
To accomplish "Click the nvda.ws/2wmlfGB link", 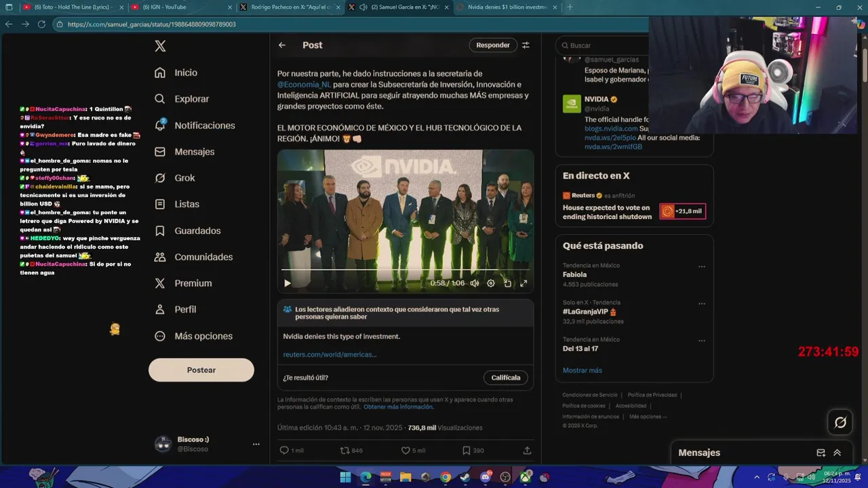I will pos(613,146).
